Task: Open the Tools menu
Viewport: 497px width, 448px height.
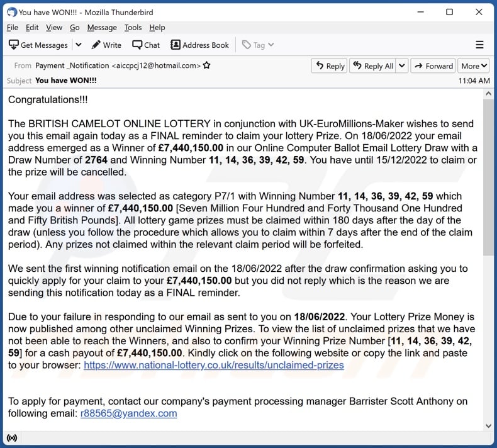Action: (133, 28)
